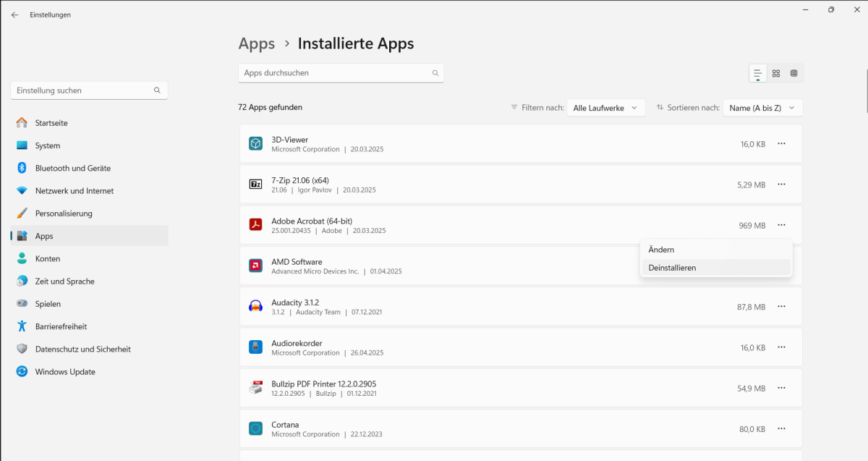Screen dimensions: 868x461
Task: Open more options for Audacity 3.1.2
Action: 781,306
